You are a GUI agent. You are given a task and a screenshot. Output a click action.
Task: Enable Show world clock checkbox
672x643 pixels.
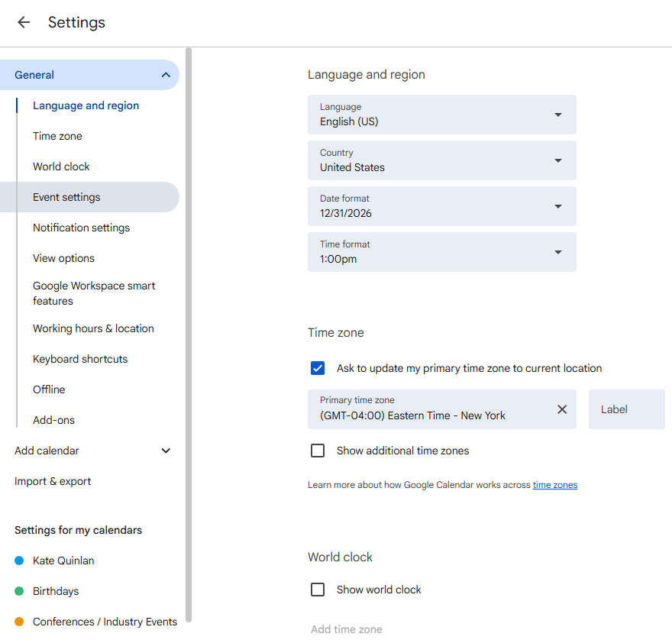click(318, 590)
